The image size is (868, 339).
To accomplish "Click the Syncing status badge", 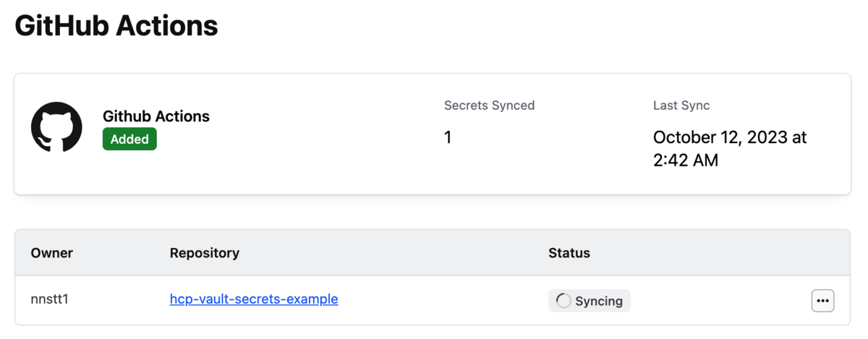I will coord(590,301).
